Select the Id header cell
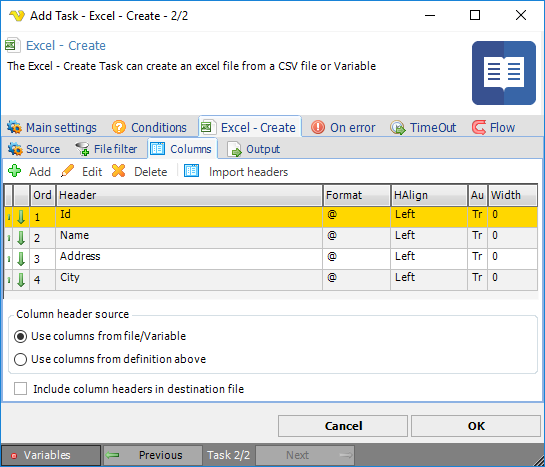Viewport: 545px width, 467px height. tap(189, 217)
